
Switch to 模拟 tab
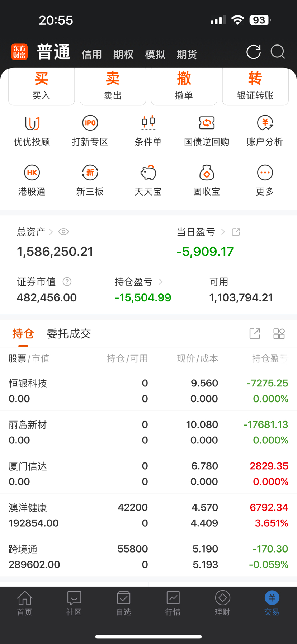coord(155,55)
